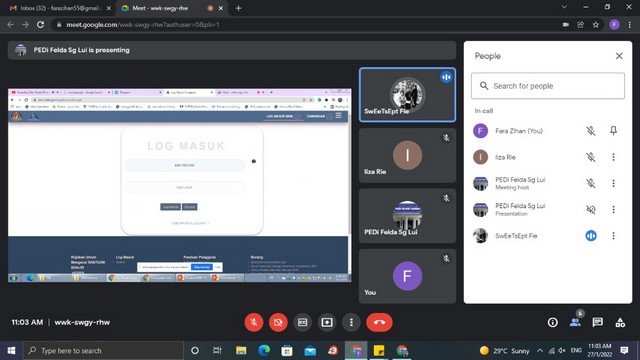640x360 pixels.
Task: Open more actions for Iza Rie
Action: point(613,157)
